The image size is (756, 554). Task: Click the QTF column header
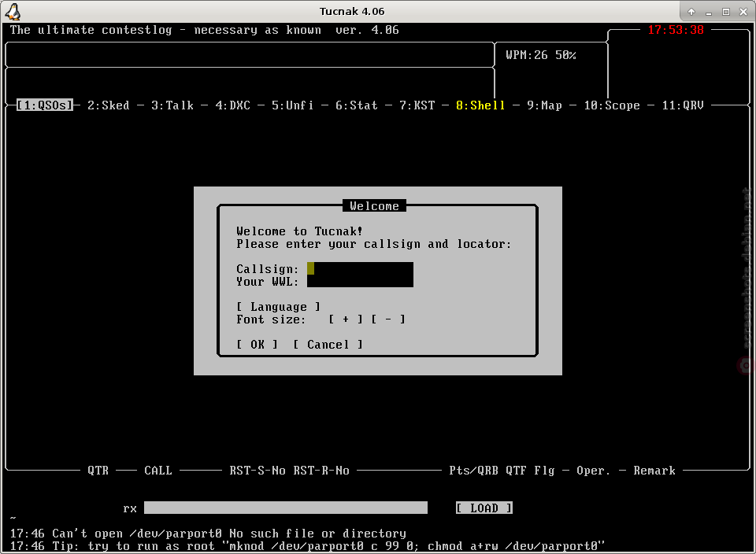[x=516, y=470]
